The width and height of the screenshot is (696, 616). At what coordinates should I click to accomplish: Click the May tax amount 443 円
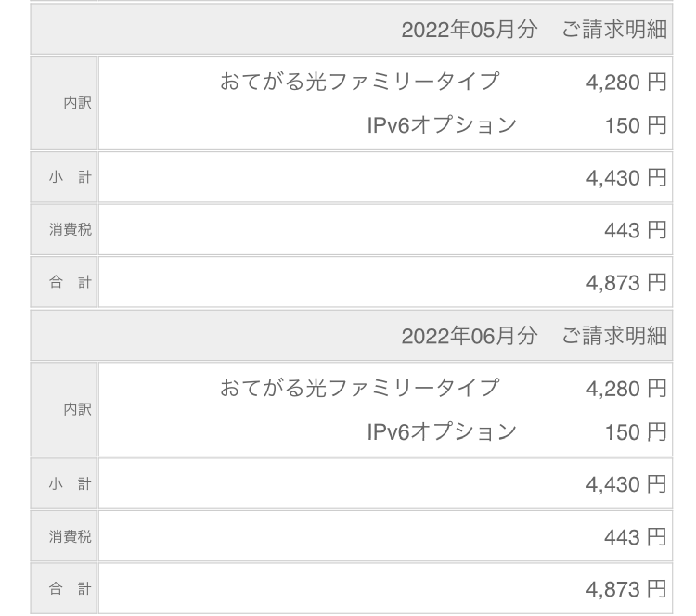click(636, 230)
